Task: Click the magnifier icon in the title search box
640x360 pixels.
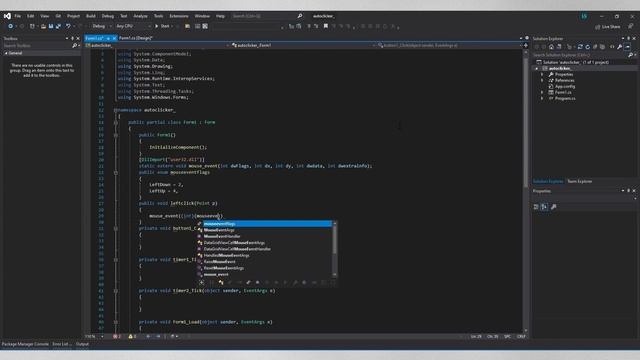Action: tap(300, 16)
